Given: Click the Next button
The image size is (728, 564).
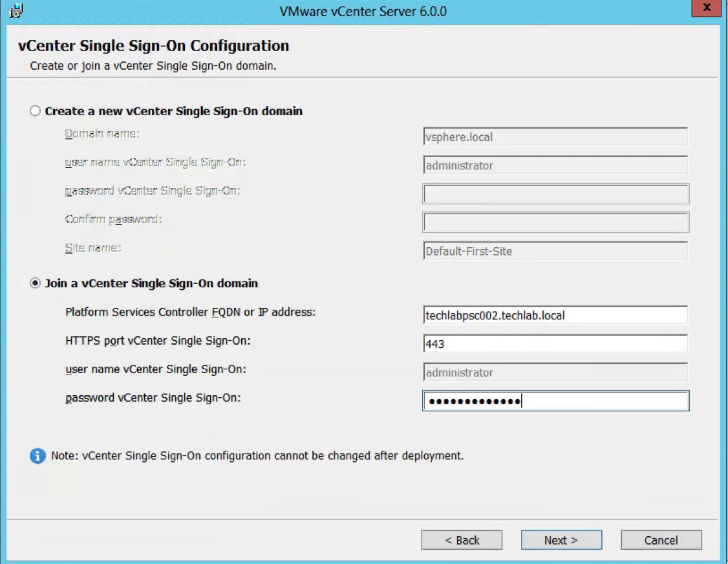Looking at the screenshot, I should (x=561, y=540).
